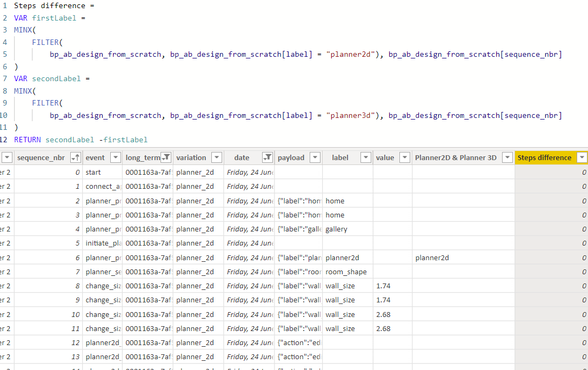Open the variation column dropdown arrow

[x=217, y=157]
